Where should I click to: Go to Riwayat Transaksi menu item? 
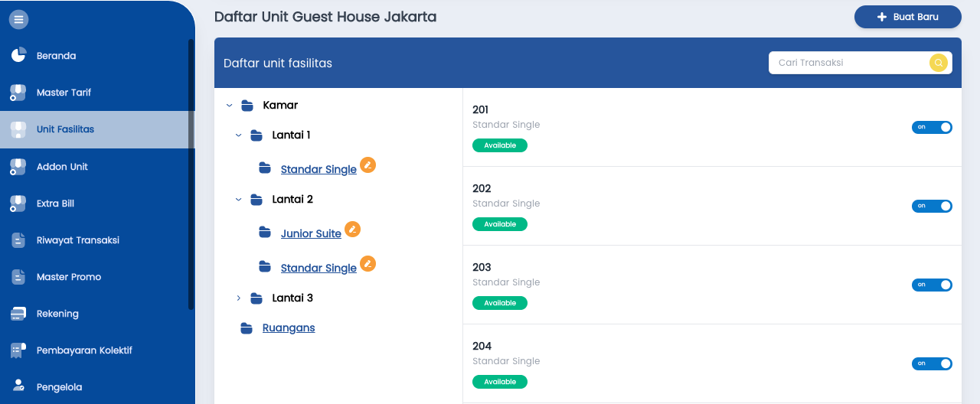77,240
